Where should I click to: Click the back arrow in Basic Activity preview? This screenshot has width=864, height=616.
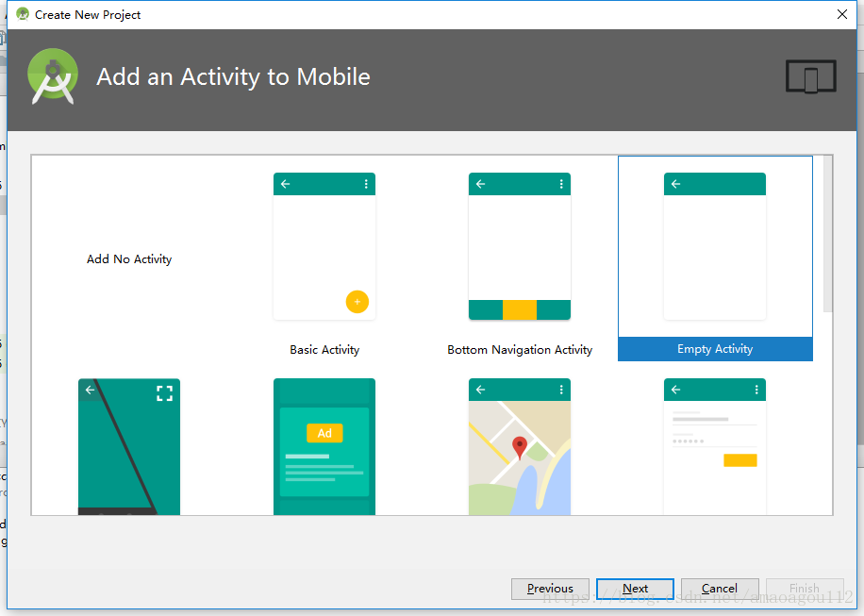pyautogui.click(x=286, y=184)
